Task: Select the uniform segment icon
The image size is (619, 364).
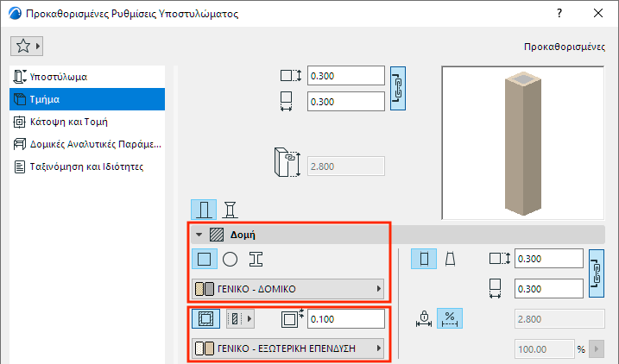Action: [x=424, y=259]
